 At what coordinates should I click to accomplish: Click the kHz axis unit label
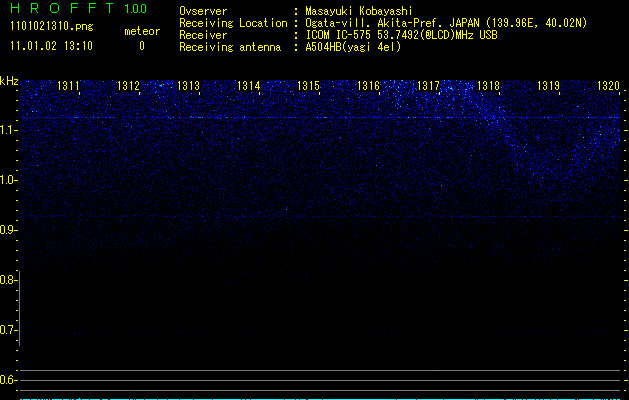point(9,81)
